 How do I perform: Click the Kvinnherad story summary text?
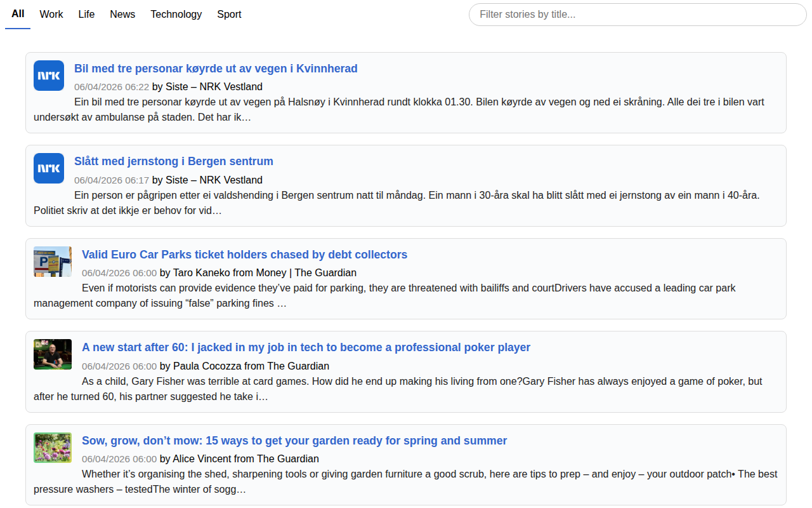(406, 110)
